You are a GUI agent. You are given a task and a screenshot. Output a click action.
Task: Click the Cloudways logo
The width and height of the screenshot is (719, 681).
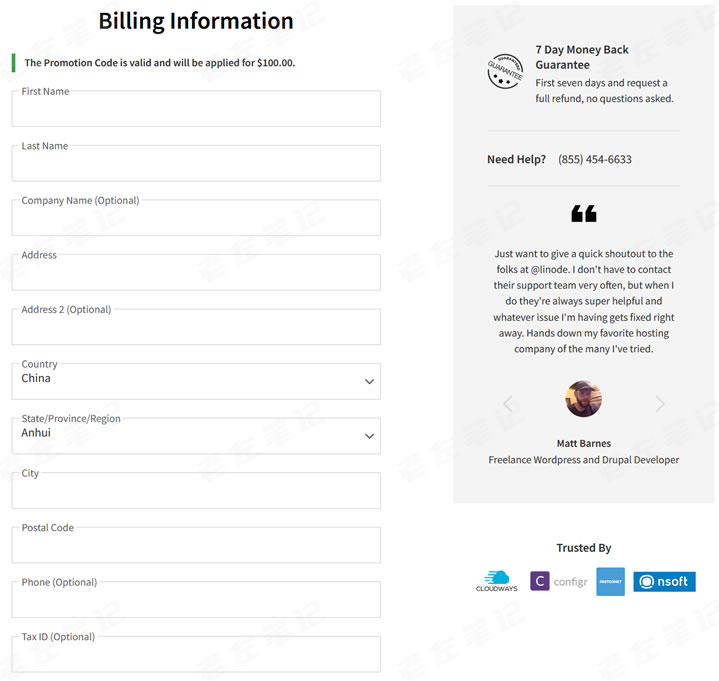pyautogui.click(x=495, y=581)
